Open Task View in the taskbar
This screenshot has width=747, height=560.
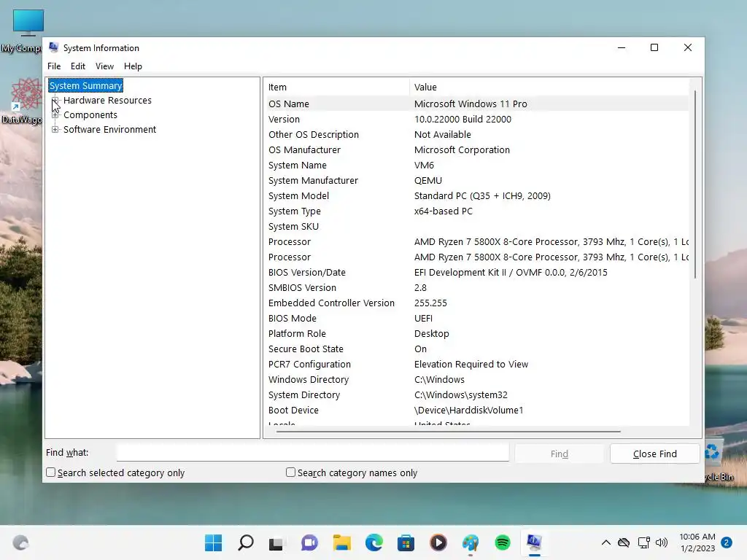(276, 543)
